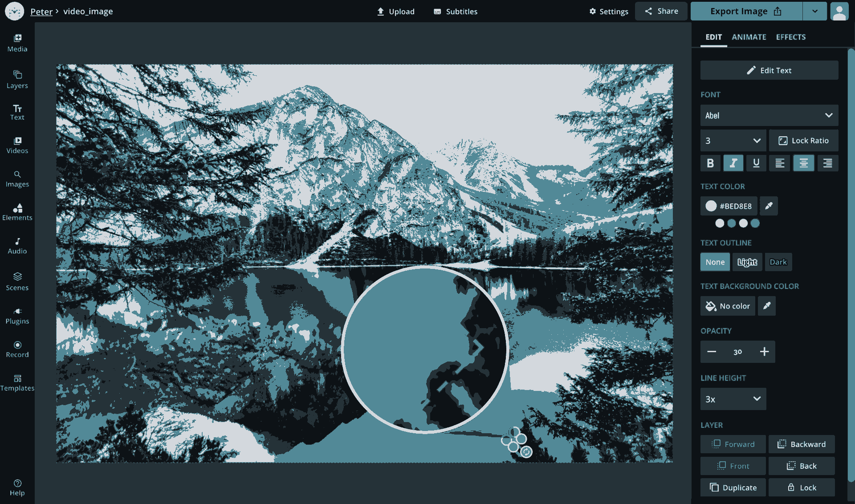Toggle Lock Ratio option

(803, 141)
